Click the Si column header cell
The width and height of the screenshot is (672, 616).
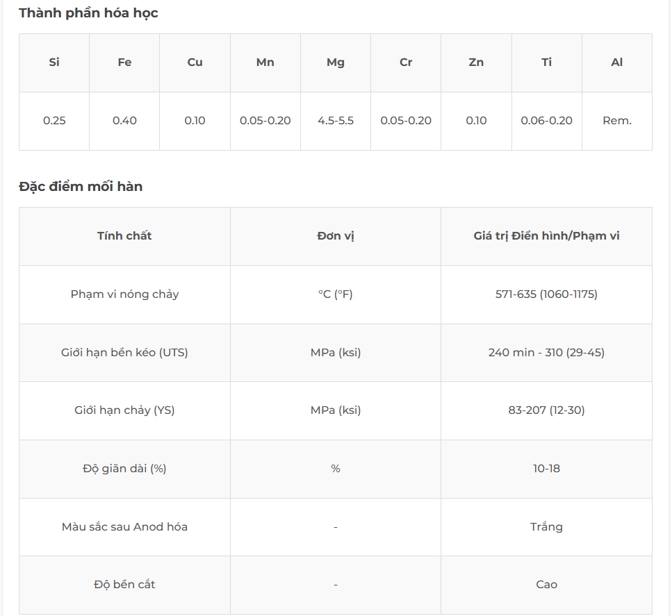pos(54,63)
